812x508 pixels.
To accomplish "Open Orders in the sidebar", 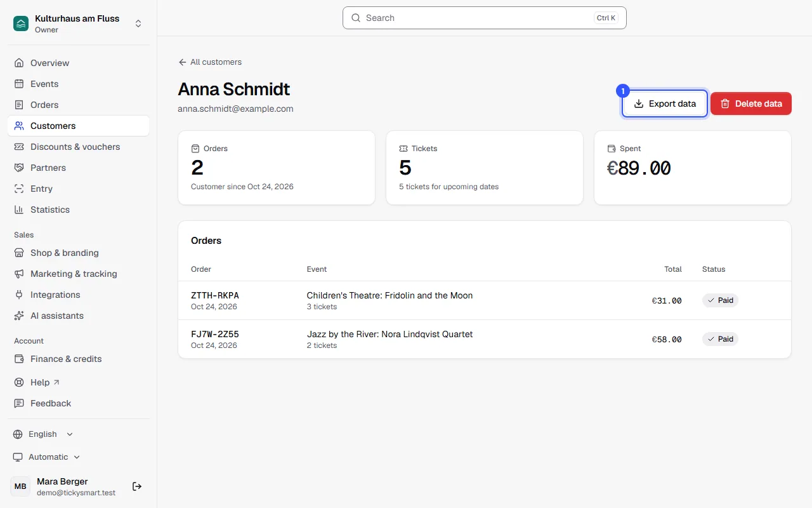I will (79, 105).
